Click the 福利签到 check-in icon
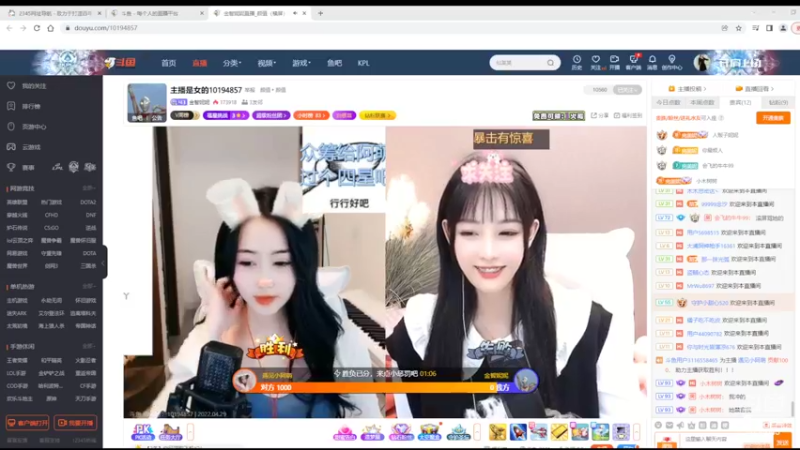800x450 pixels. pos(628,116)
